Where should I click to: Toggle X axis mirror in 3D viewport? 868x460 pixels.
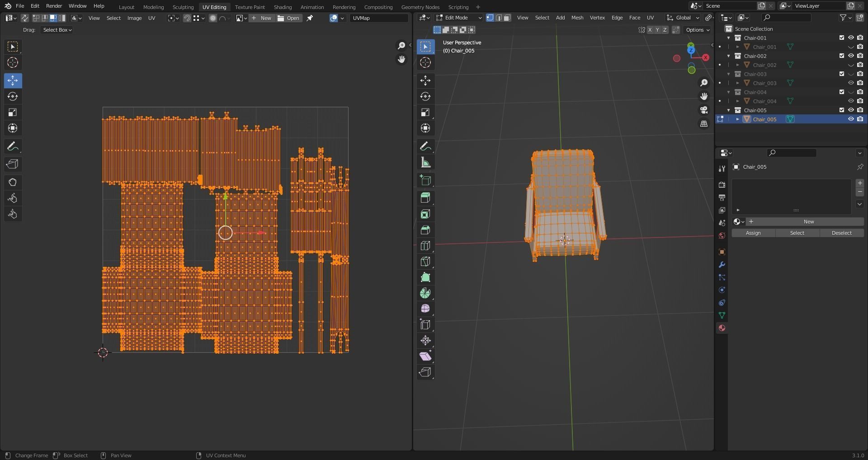(650, 30)
